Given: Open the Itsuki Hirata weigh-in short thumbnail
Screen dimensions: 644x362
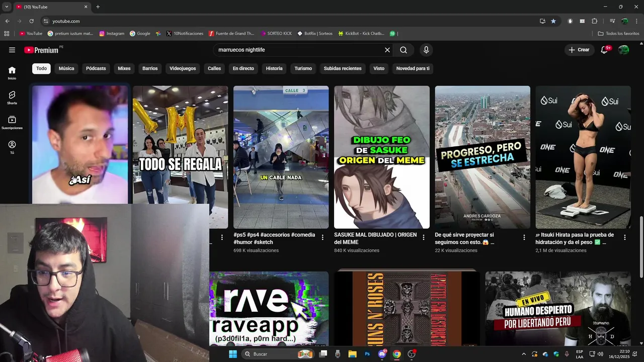Looking at the screenshot, I should tap(583, 157).
